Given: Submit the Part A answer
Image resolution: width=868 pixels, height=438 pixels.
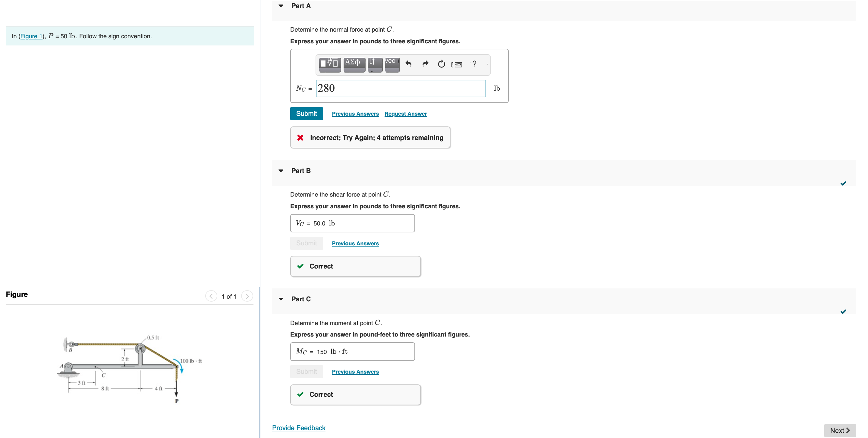Looking at the screenshot, I should point(306,114).
